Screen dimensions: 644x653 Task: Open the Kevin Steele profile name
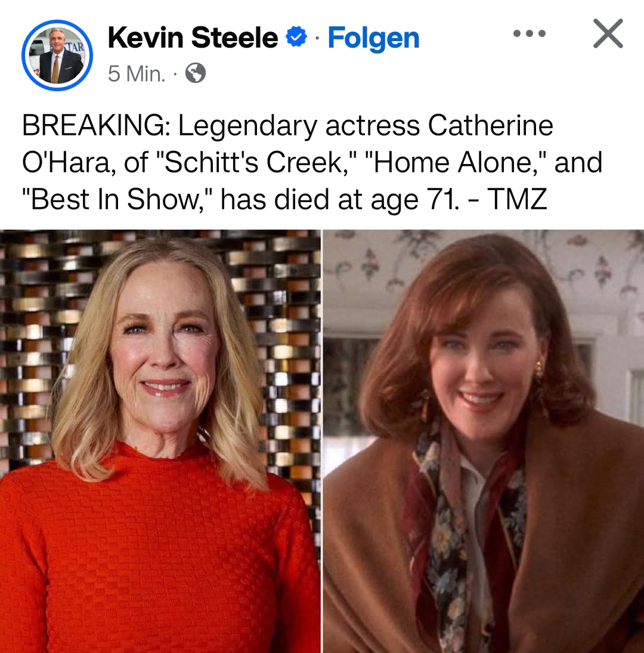coord(193,37)
